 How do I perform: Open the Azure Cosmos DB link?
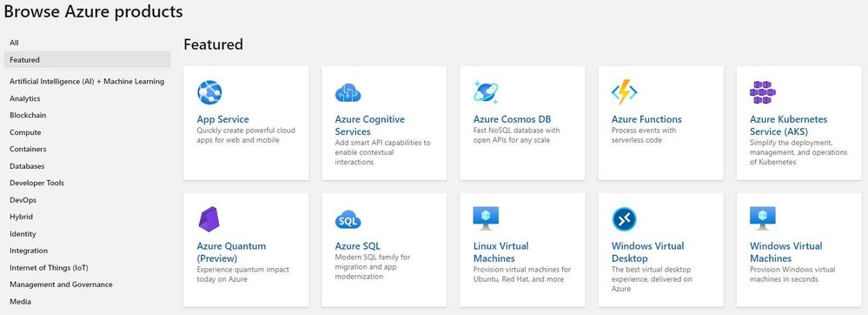512,119
